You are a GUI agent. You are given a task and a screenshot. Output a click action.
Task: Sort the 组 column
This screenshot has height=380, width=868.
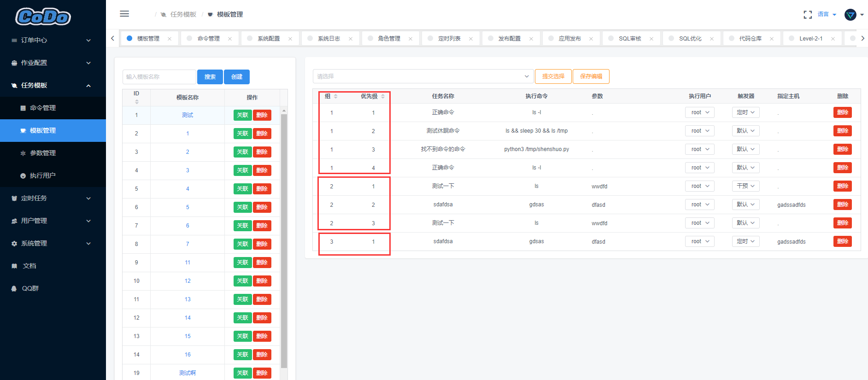click(336, 96)
